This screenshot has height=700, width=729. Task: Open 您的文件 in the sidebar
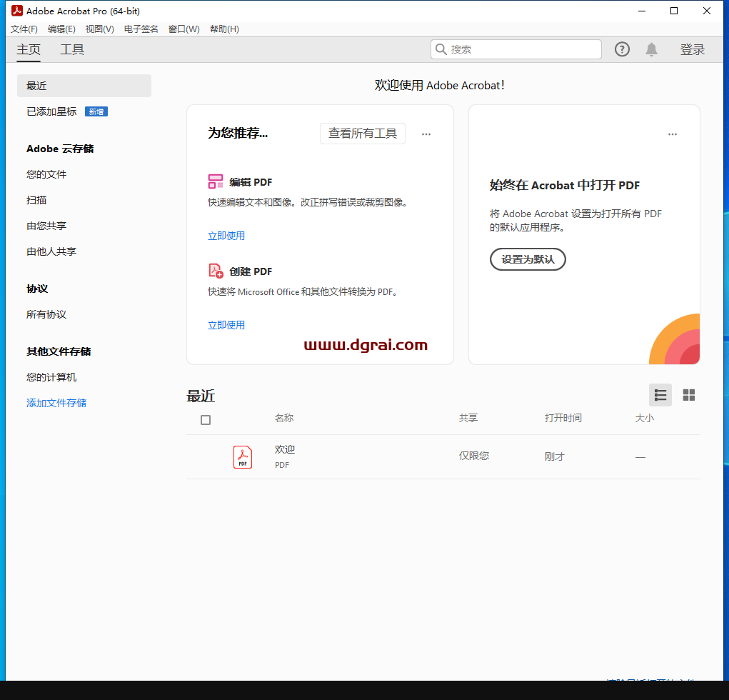[46, 174]
